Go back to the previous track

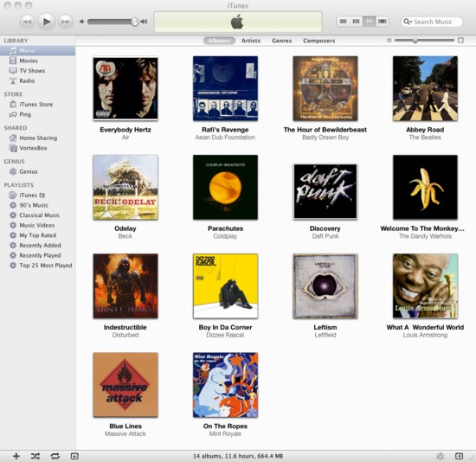click(28, 22)
